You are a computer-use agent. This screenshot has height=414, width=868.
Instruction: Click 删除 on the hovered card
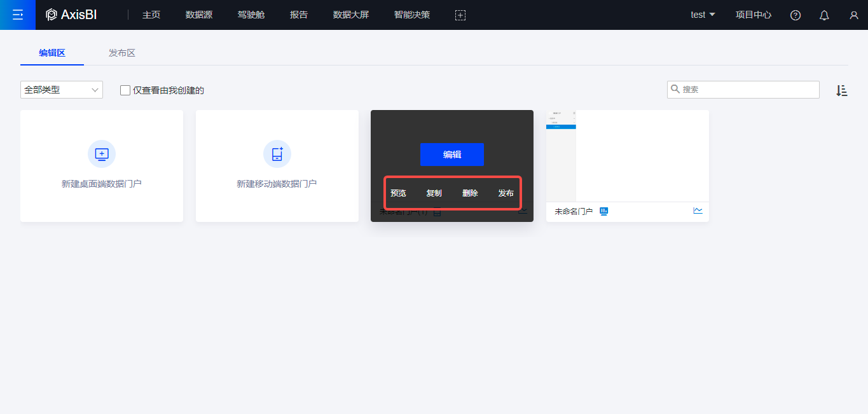pos(470,193)
